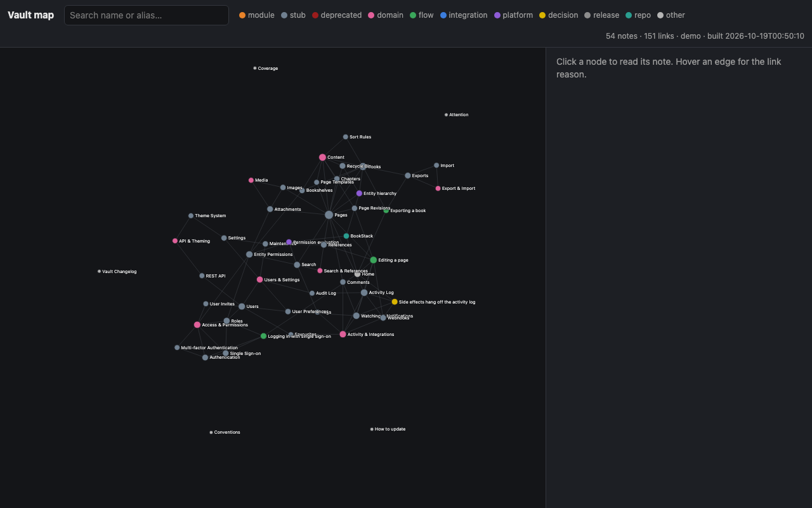Toggle the decision legend filter
The width and height of the screenshot is (812, 508).
click(x=559, y=15)
